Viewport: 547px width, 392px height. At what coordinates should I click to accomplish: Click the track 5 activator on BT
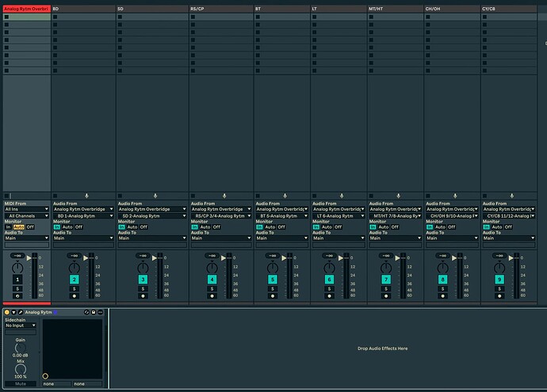point(273,280)
